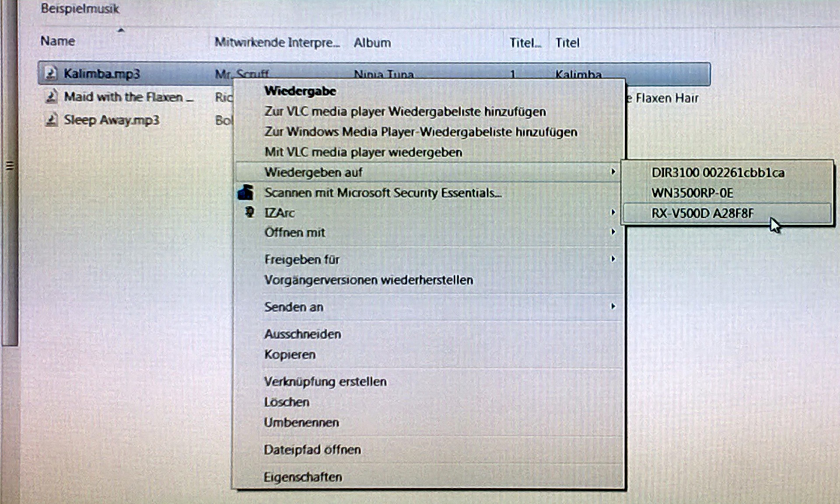The width and height of the screenshot is (840, 504).
Task: Expand the Öffnen mit submenu arrow
Action: pos(613,232)
